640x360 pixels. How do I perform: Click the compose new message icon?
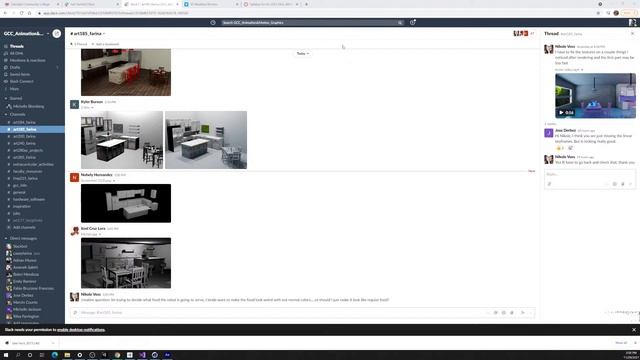click(57, 33)
